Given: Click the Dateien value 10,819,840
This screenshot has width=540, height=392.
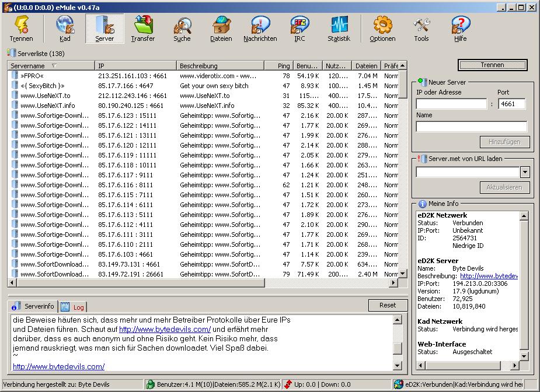Looking at the screenshot, I should click(469, 306).
